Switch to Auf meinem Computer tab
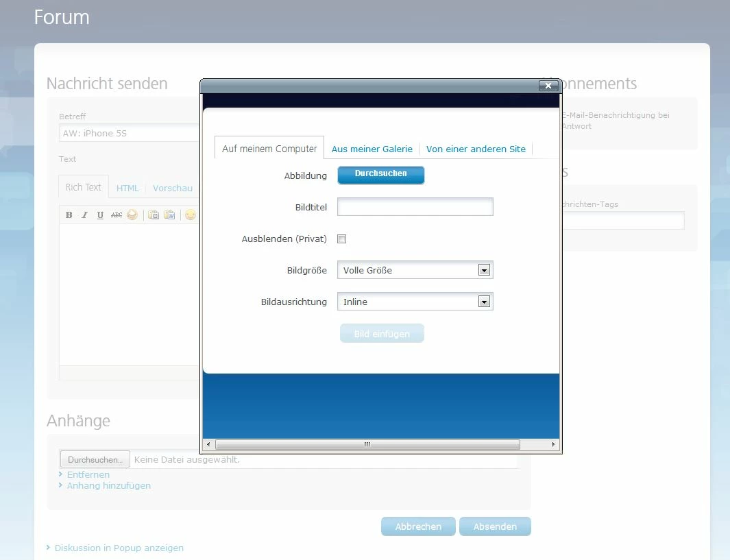 [269, 149]
